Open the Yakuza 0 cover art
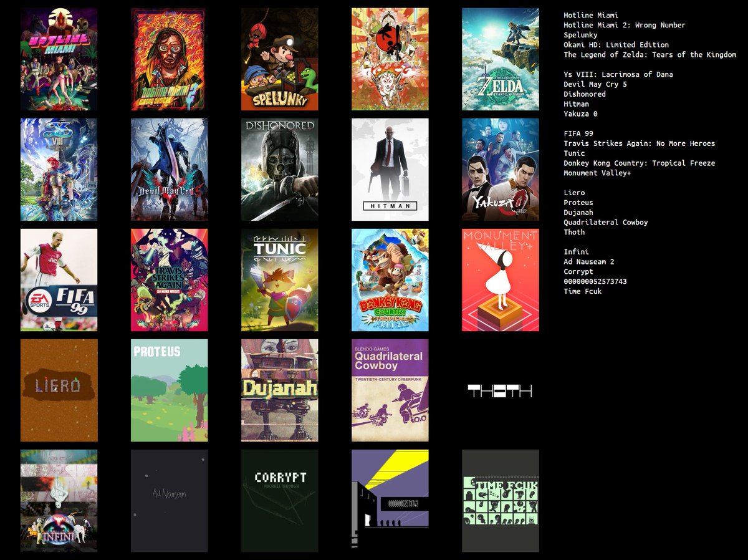Screen dimensions: 748x560 coord(500,170)
